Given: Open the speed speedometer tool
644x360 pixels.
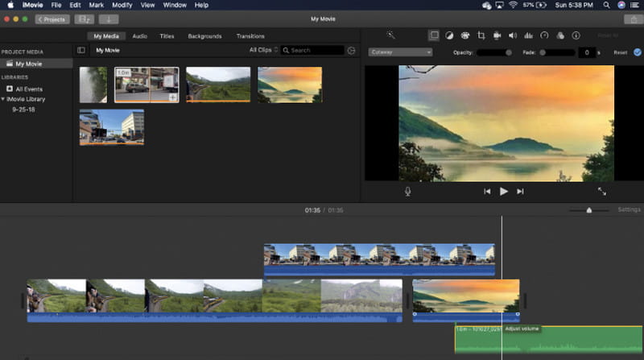Looking at the screenshot, I should tap(544, 35).
